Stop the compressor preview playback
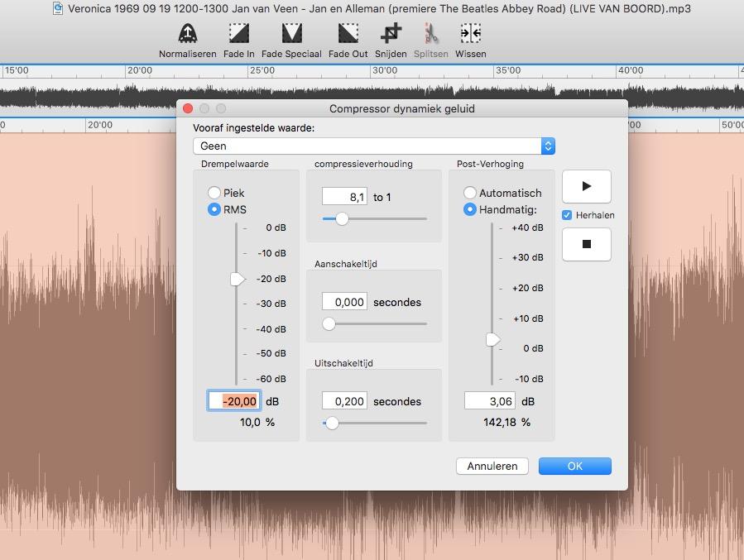This screenshot has height=560, width=744. point(586,244)
